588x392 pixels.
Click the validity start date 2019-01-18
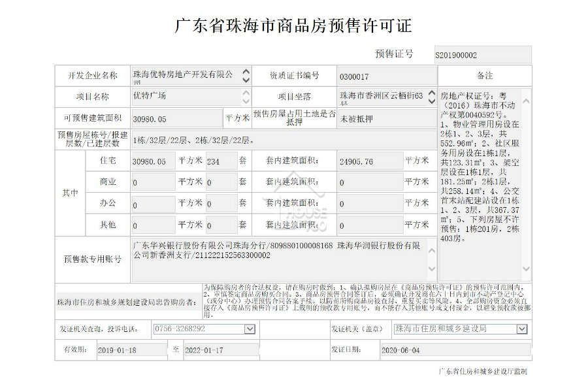(132, 350)
